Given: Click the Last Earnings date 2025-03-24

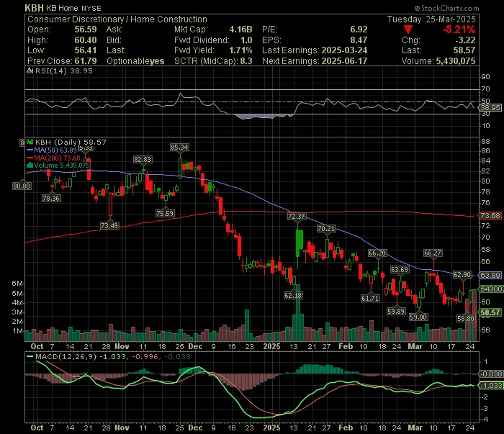Looking at the screenshot, I should tap(344, 50).
